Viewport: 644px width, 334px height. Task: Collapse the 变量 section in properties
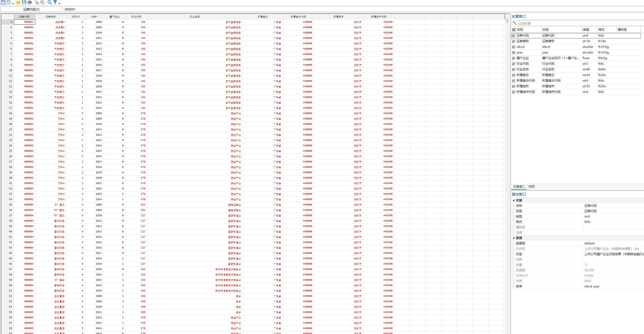tap(513, 200)
